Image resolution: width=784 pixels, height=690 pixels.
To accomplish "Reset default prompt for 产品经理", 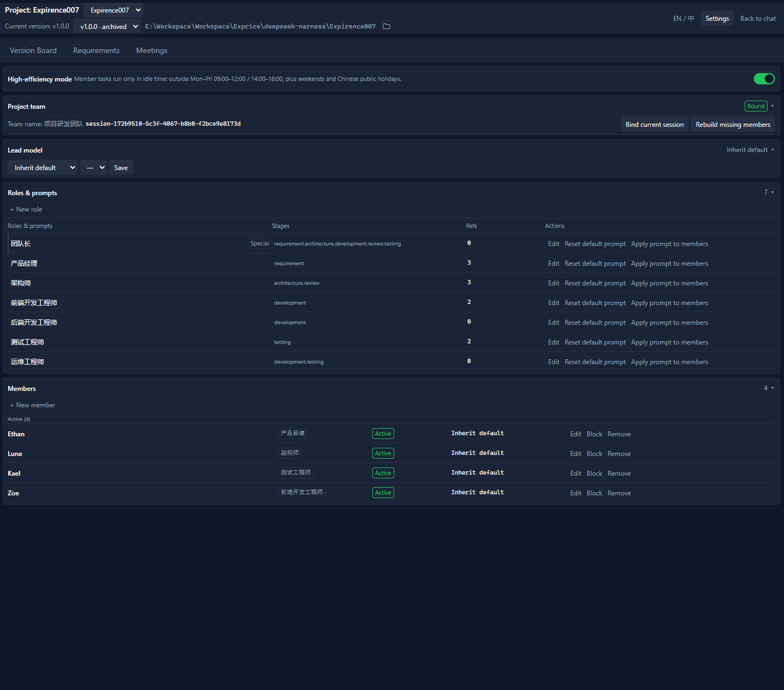I will tap(595, 264).
